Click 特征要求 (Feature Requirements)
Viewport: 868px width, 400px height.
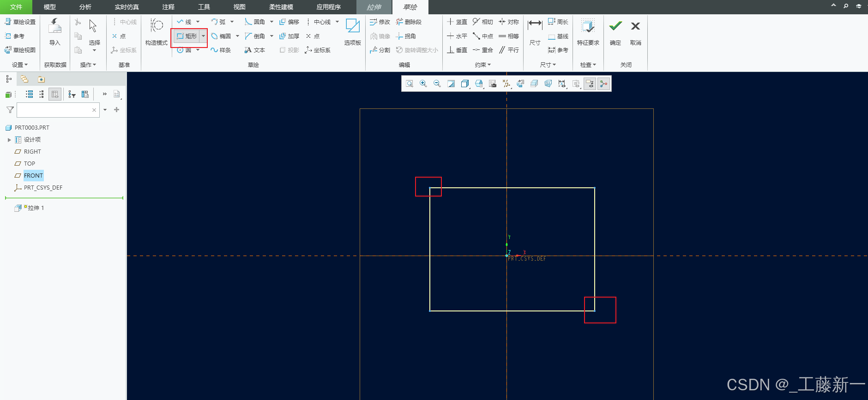[588, 32]
